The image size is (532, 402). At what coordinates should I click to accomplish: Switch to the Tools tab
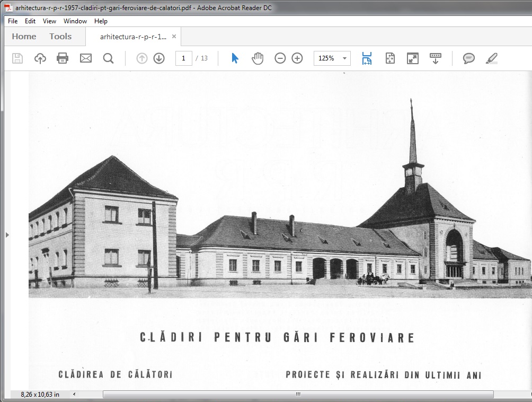tap(60, 37)
